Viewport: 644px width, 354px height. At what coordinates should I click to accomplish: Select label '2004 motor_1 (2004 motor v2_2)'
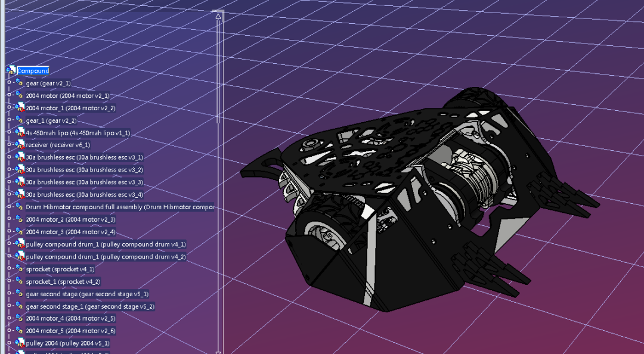tap(70, 108)
